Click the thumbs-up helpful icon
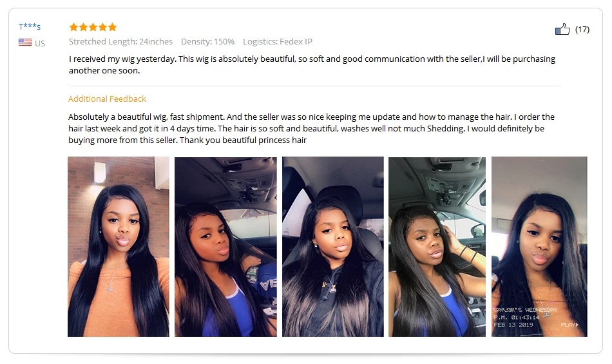Image resolution: width=612 pixels, height=364 pixels. [x=562, y=29]
